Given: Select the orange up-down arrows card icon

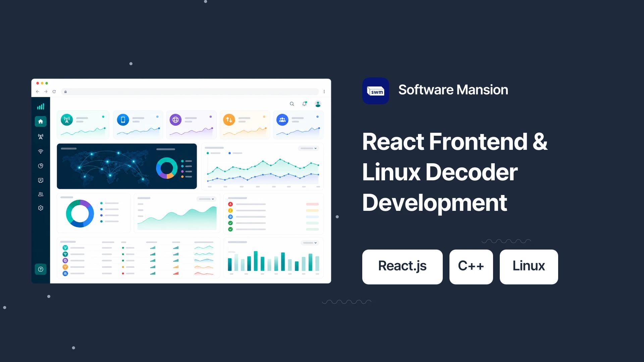Looking at the screenshot, I should 229,120.
